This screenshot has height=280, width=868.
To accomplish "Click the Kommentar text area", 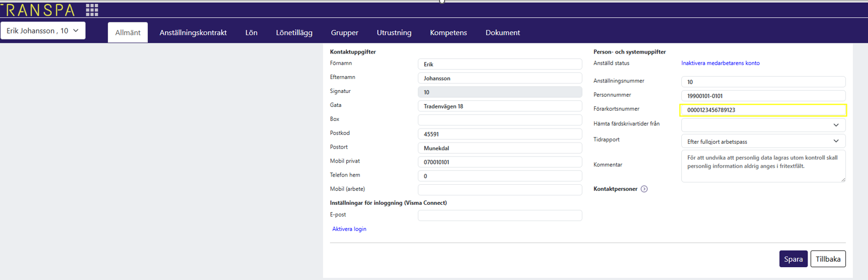I will (x=763, y=166).
